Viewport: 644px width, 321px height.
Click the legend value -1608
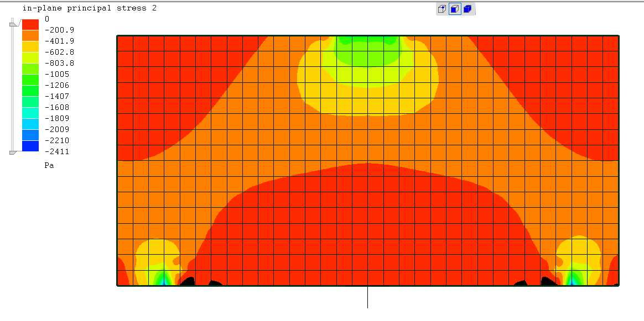(x=57, y=107)
